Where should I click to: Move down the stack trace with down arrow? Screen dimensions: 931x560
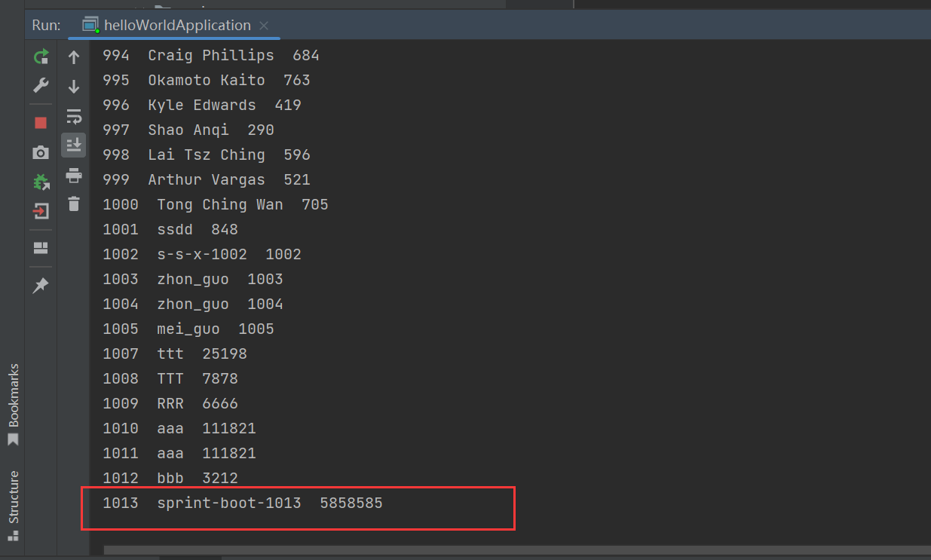pyautogui.click(x=73, y=86)
